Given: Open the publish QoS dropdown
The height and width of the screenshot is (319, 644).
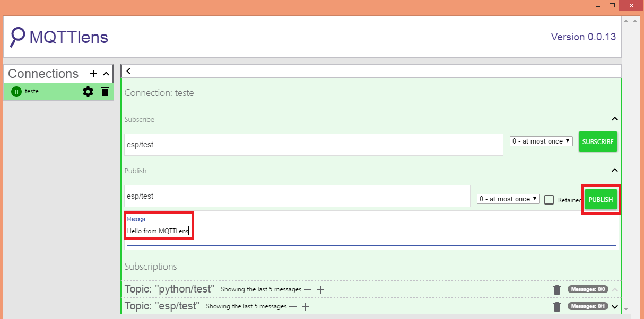Looking at the screenshot, I should pos(507,199).
